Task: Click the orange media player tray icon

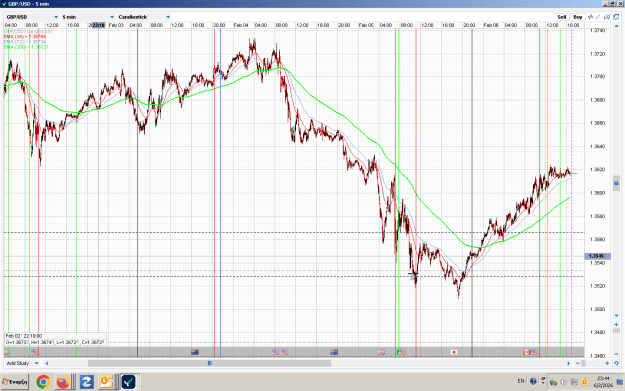Action: (x=585, y=382)
